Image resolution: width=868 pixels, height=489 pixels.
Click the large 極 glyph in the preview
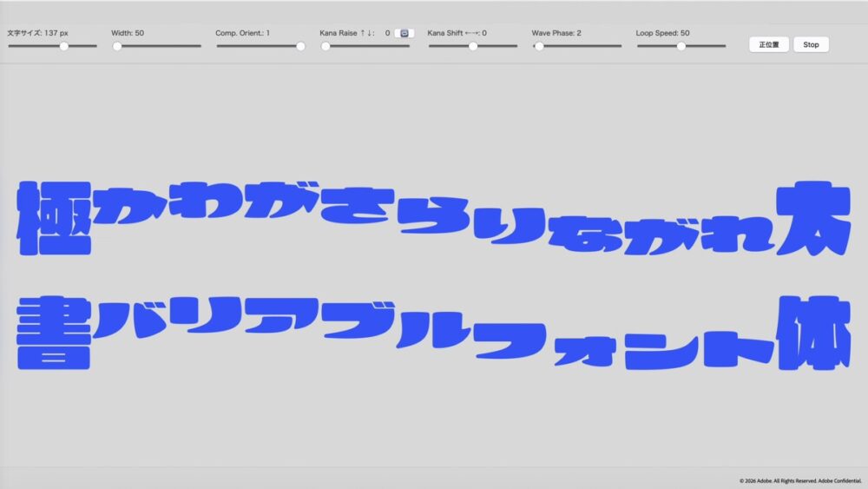pos(55,218)
